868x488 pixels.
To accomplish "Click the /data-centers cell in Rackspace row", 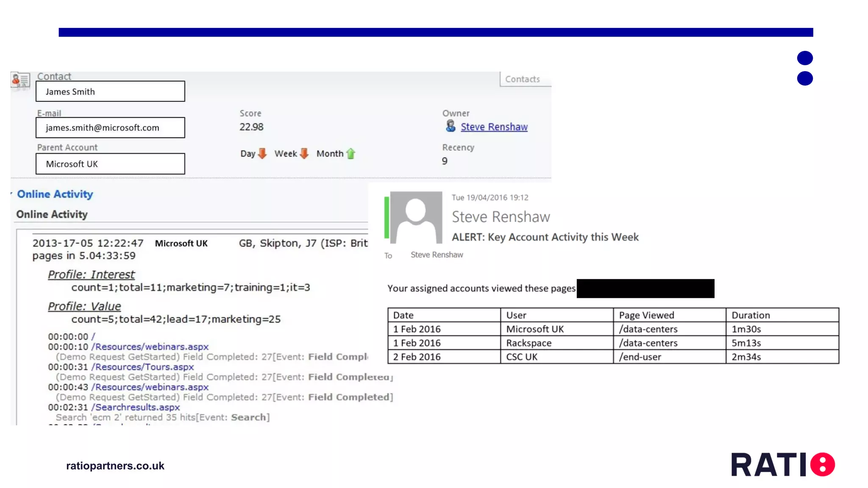I will [x=670, y=343].
